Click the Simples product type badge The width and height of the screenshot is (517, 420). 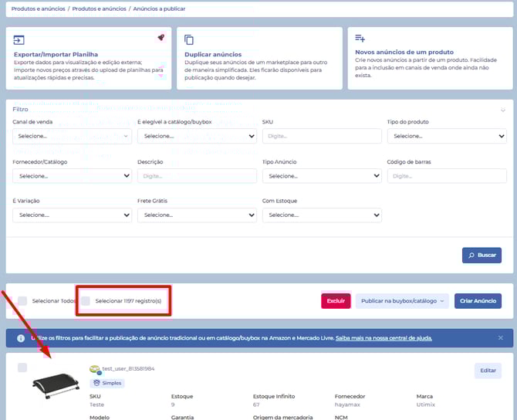pos(107,382)
